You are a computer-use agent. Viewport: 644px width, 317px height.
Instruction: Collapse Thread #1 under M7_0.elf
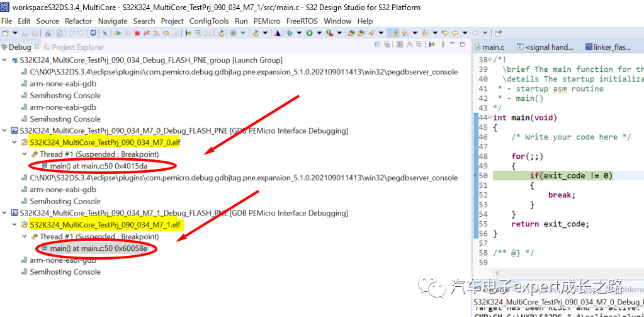tap(24, 154)
